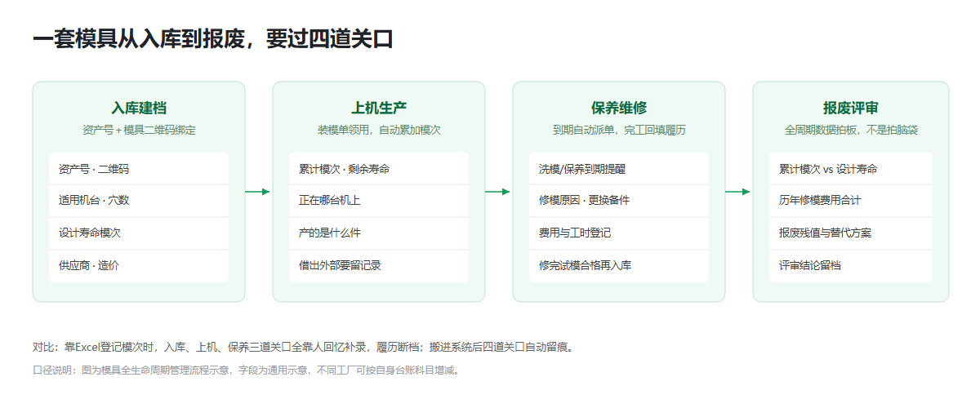Image resolution: width=980 pixels, height=408 pixels.
Task: Select the row 洗模/保养到期提醒
Action: point(619,169)
